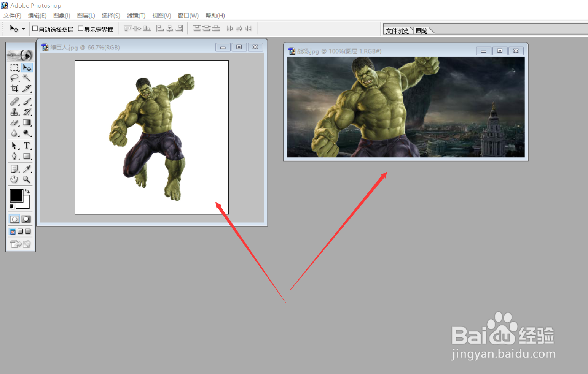
Task: Open the foreground color picker
Action: coord(16,196)
